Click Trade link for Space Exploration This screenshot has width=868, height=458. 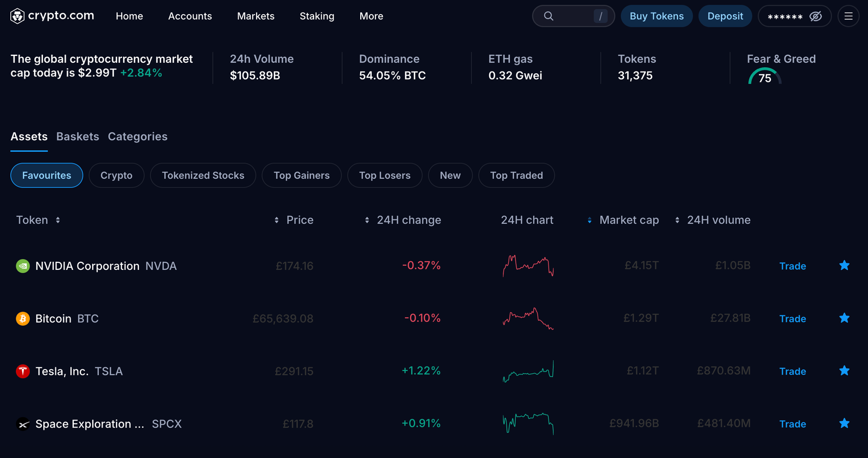(793, 424)
